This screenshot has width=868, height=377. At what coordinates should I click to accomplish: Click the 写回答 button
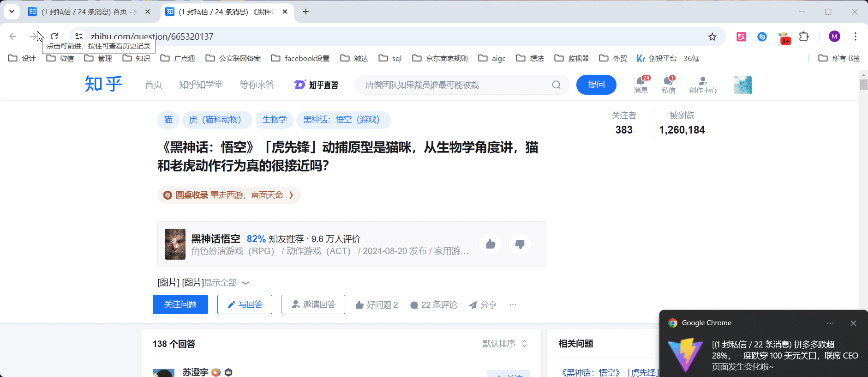[245, 304]
